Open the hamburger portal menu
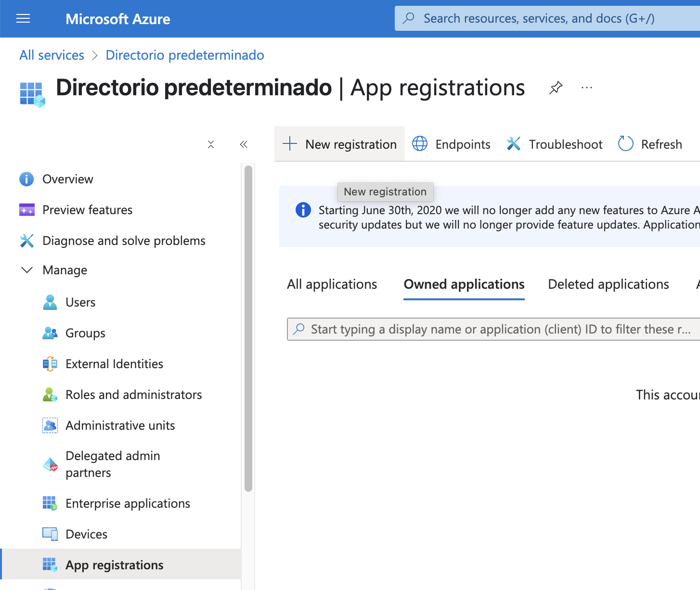This screenshot has width=700, height=590. [23, 19]
